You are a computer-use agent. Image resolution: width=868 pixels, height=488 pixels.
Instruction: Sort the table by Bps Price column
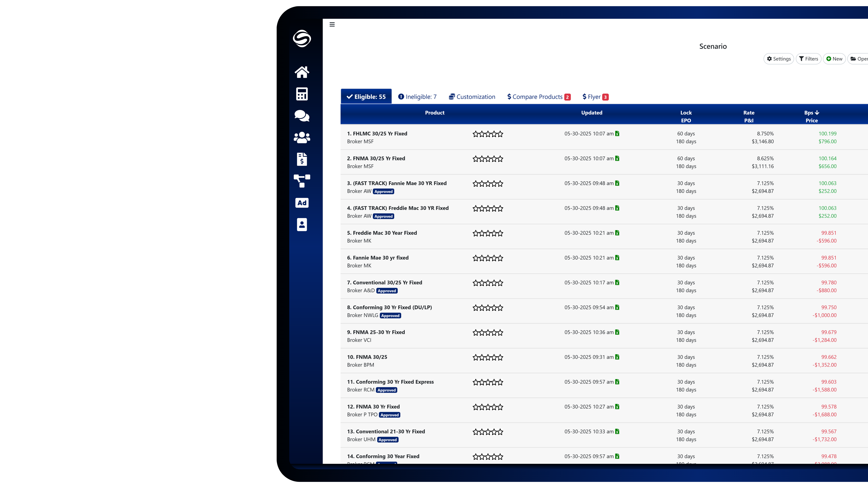[x=811, y=116]
